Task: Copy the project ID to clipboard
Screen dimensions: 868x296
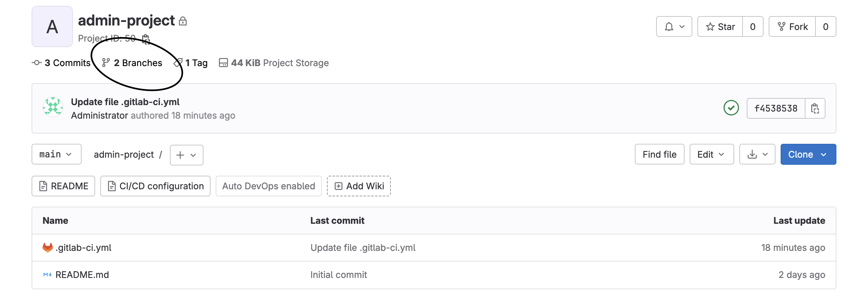Action: [x=146, y=39]
